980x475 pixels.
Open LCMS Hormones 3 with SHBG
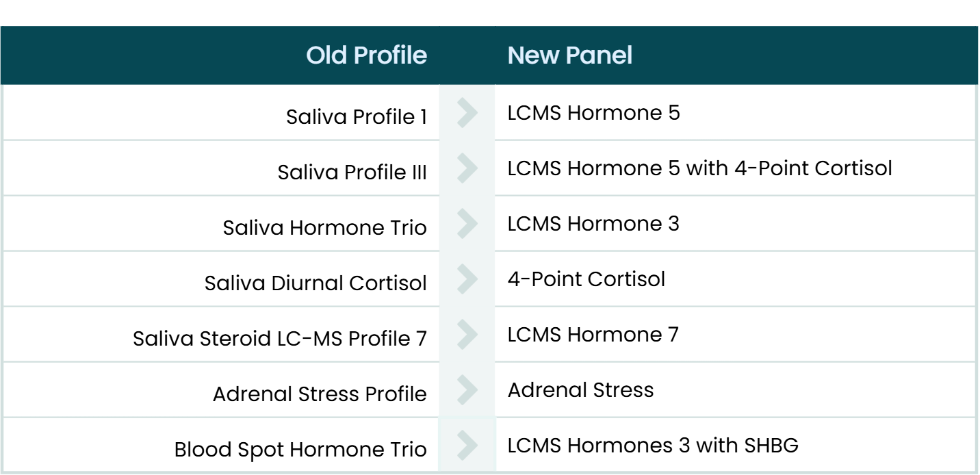(652, 446)
